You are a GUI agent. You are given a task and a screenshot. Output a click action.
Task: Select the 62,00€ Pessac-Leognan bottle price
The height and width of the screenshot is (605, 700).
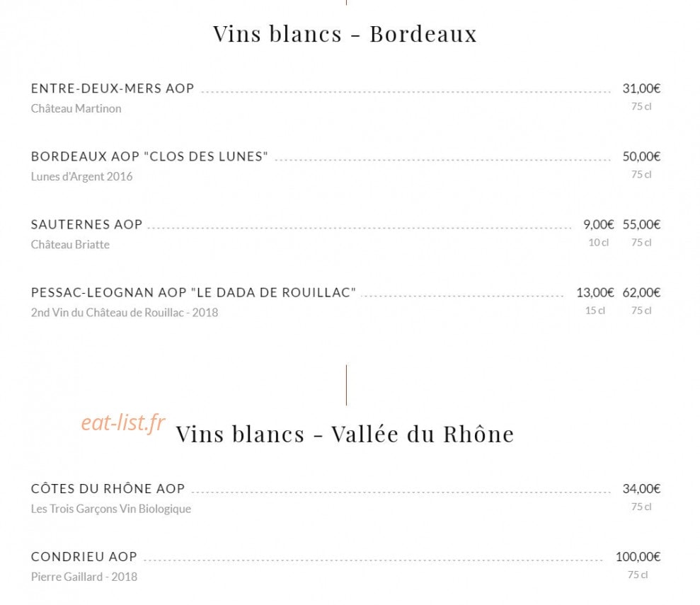pyautogui.click(x=641, y=293)
